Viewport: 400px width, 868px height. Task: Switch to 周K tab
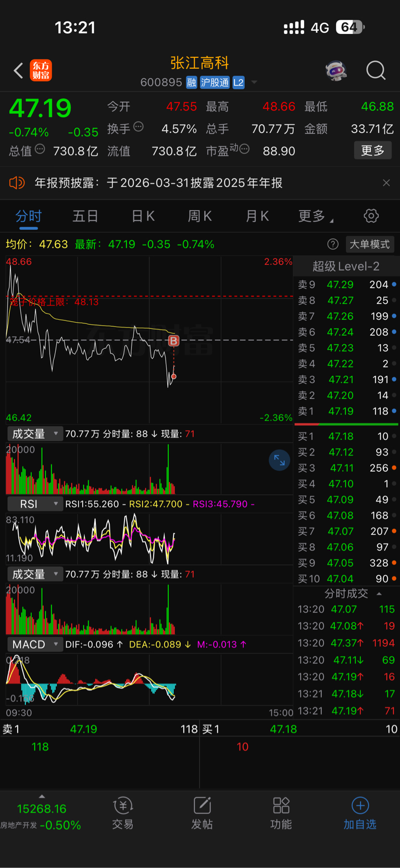(x=199, y=216)
